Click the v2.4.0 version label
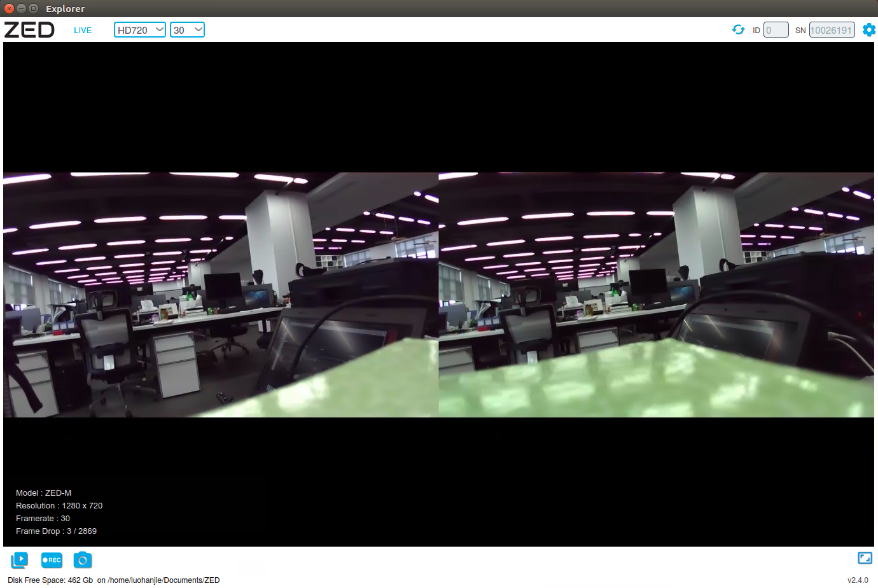Viewport: 878px width, 588px height. pos(858,580)
